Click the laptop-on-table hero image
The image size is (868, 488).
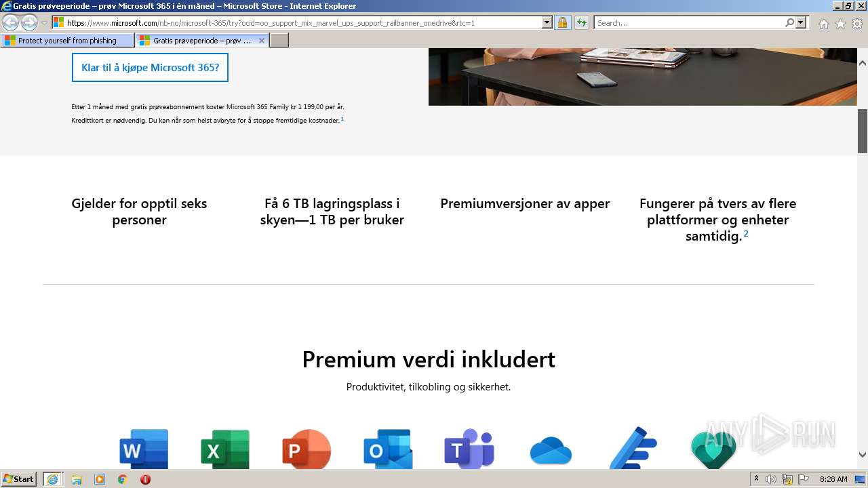coord(643,77)
